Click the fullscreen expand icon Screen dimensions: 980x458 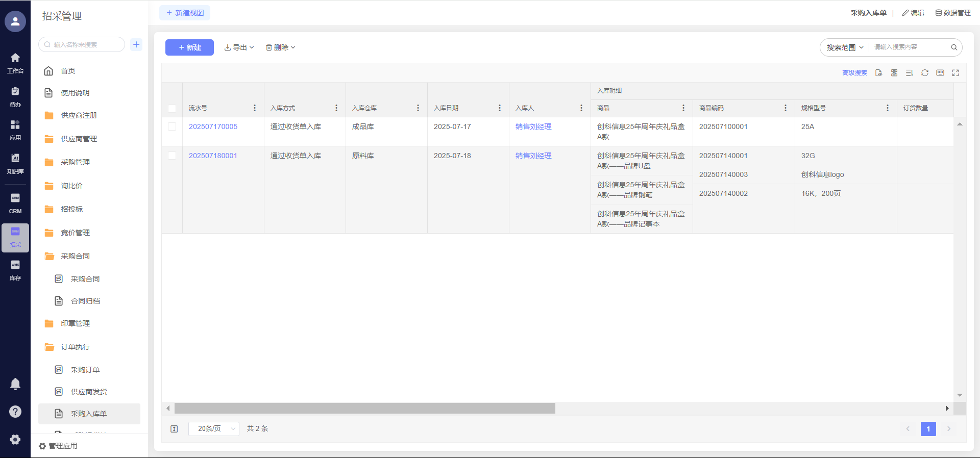pos(955,73)
